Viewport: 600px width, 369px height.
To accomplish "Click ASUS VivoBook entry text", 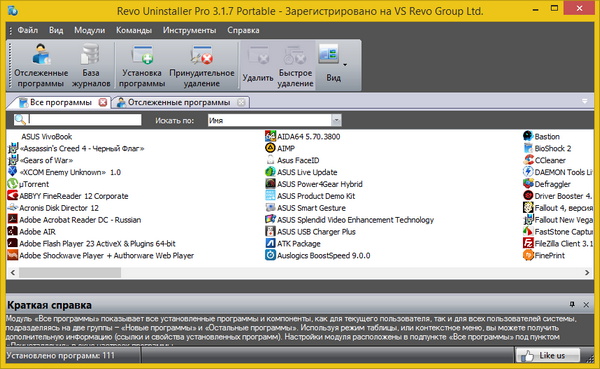I will 46,137.
